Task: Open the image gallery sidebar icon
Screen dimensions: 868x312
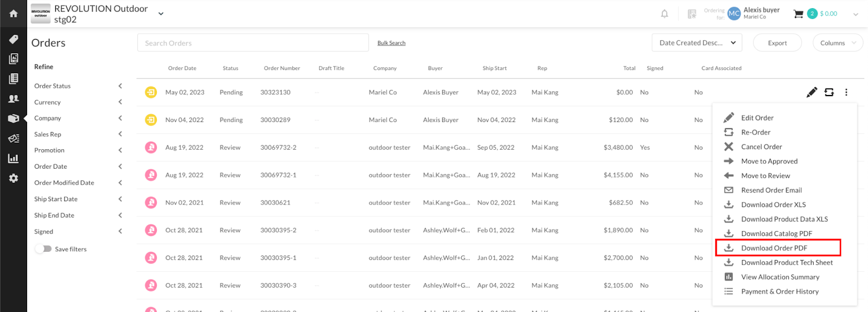Action: click(14, 59)
